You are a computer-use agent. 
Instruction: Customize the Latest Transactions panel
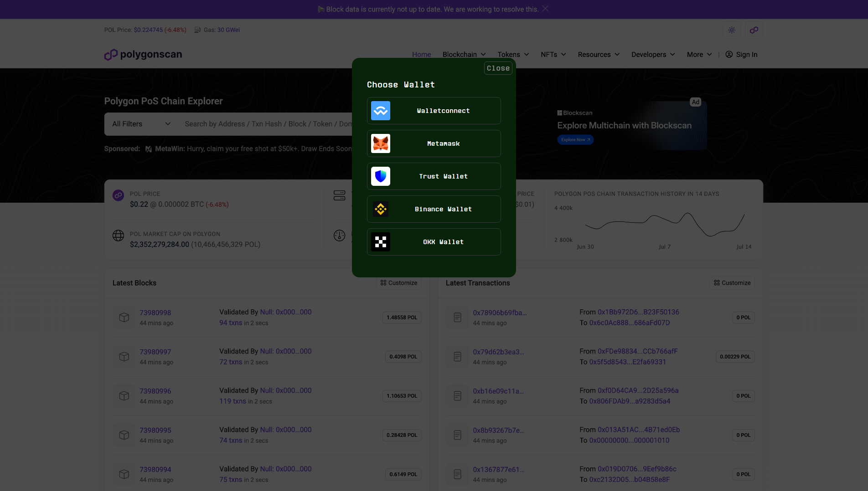click(x=732, y=283)
